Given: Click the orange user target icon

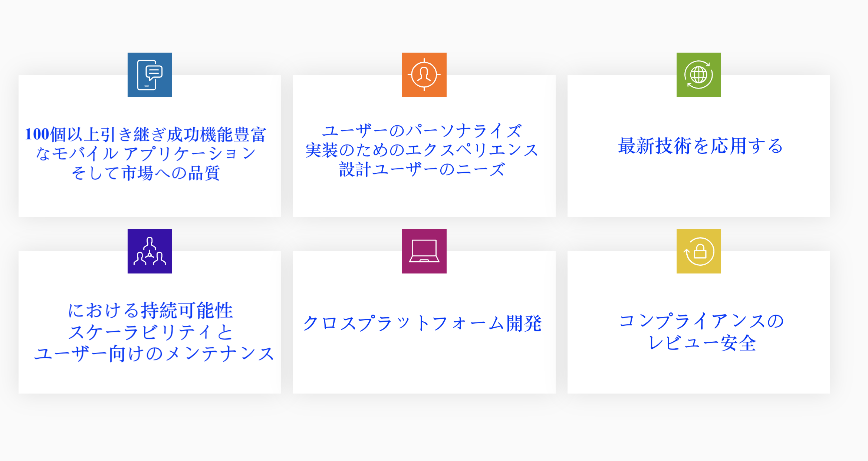Looking at the screenshot, I should tap(424, 75).
